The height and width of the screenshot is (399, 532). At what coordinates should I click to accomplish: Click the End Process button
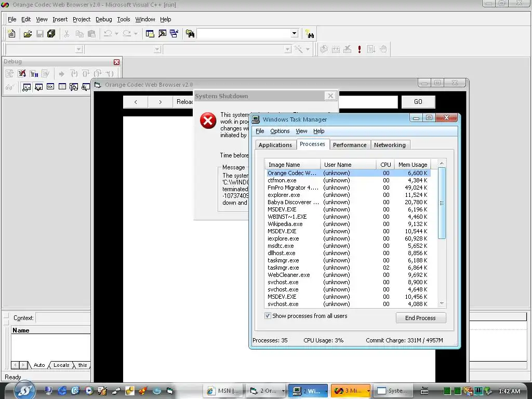tap(420, 318)
